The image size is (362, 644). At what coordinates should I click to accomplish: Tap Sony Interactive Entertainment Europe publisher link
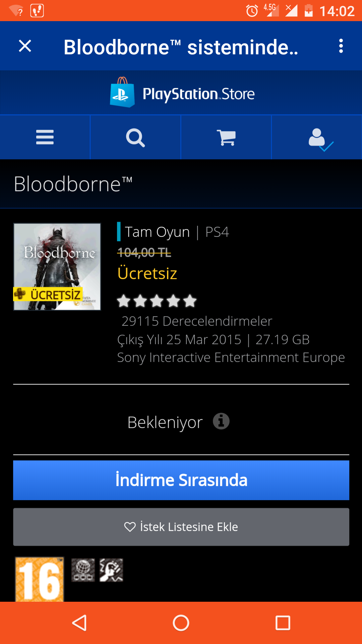click(x=231, y=358)
